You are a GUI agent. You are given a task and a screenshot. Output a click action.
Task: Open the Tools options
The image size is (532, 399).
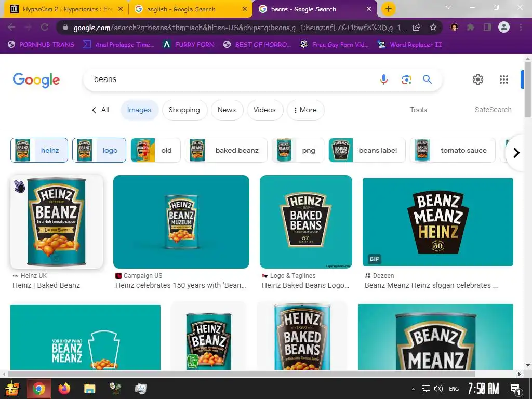pyautogui.click(x=418, y=110)
